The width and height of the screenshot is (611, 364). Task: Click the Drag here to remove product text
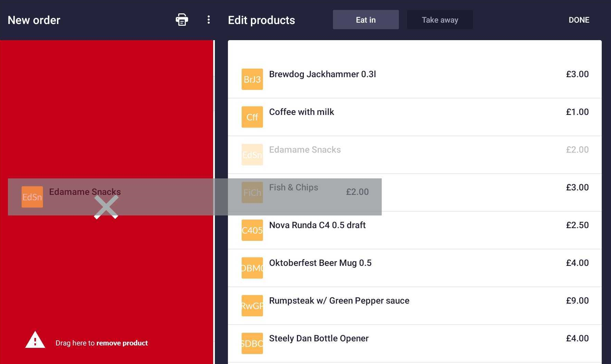pos(102,343)
